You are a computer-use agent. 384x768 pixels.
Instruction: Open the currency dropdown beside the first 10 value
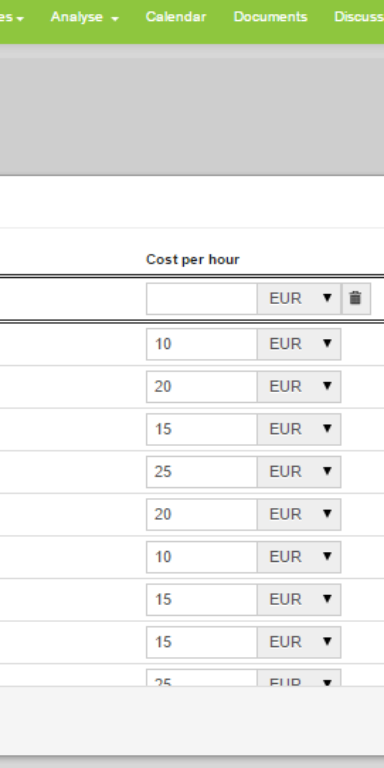point(299,344)
